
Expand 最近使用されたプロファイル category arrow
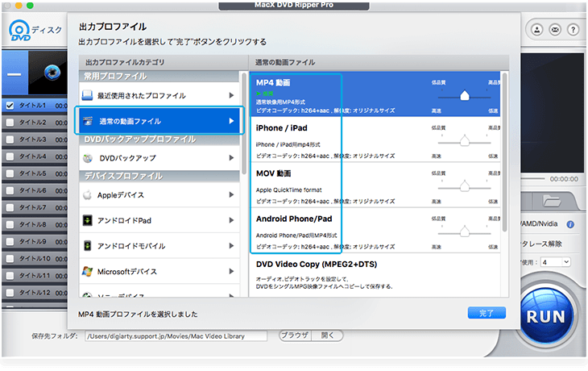[232, 96]
